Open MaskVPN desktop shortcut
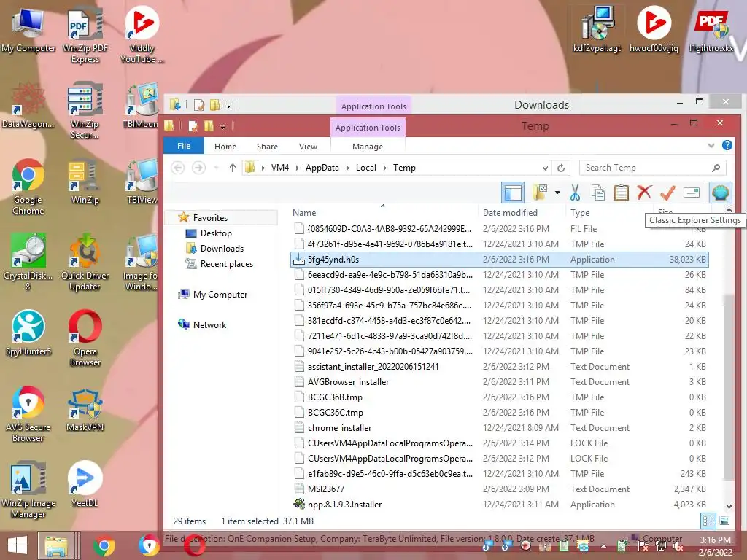Viewport: 747px width, 560px height. pos(85,409)
